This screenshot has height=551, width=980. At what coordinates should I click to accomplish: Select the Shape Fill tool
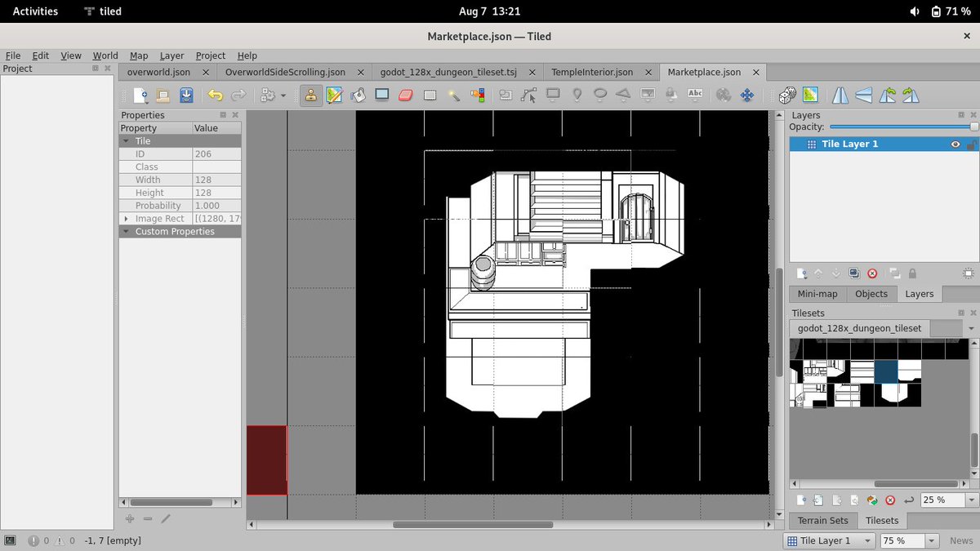[381, 95]
